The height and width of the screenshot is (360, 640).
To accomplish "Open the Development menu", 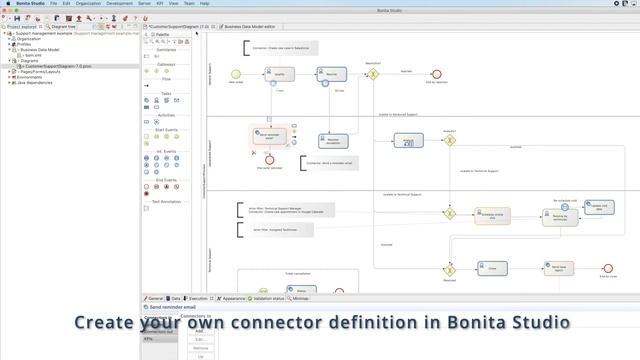I will tap(120, 3).
